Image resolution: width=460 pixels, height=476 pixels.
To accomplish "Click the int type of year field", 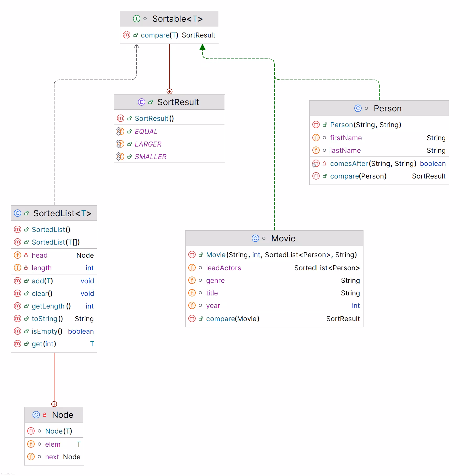I will coord(356,306).
